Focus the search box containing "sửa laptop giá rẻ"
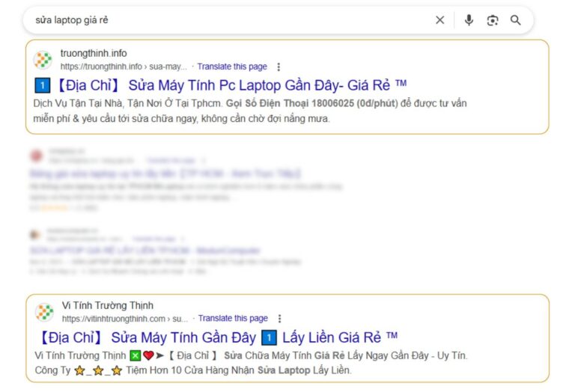 coord(225,20)
